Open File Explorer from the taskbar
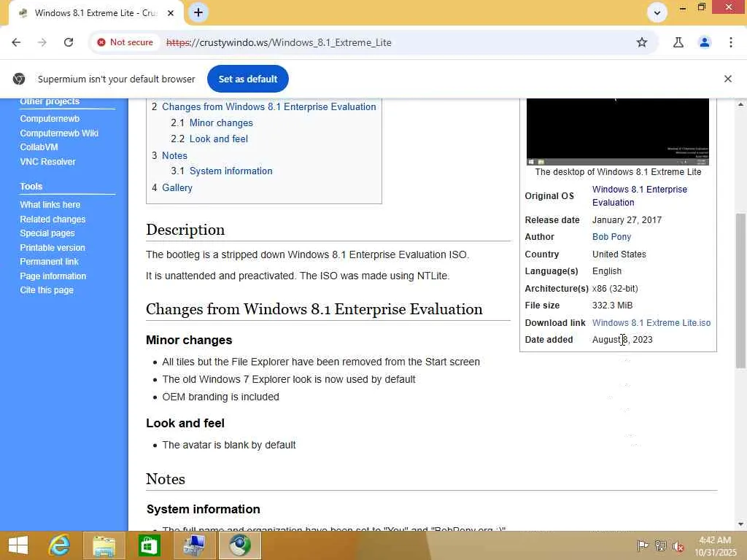The height and width of the screenshot is (560, 747). pos(104,545)
